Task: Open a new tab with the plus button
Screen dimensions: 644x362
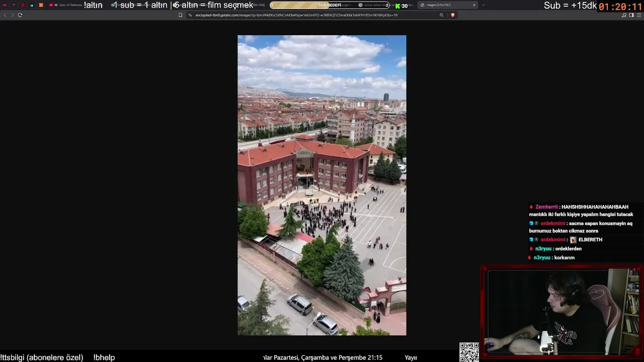Action: pos(484,5)
